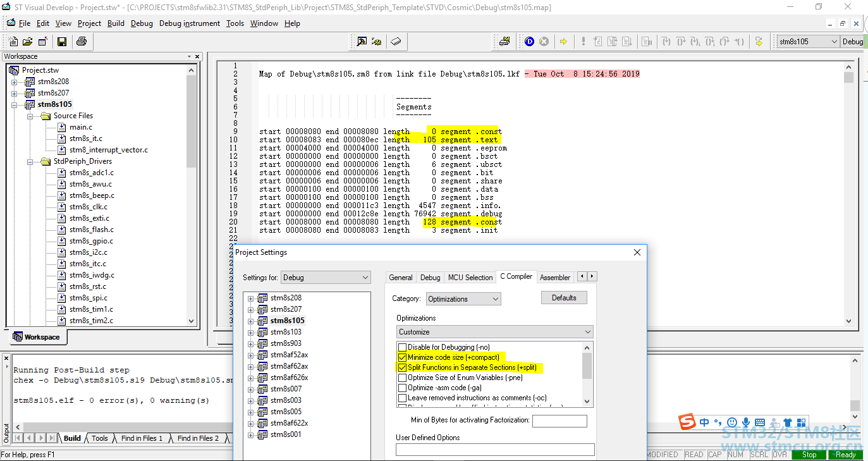Switch to the General settings tab

click(x=401, y=278)
